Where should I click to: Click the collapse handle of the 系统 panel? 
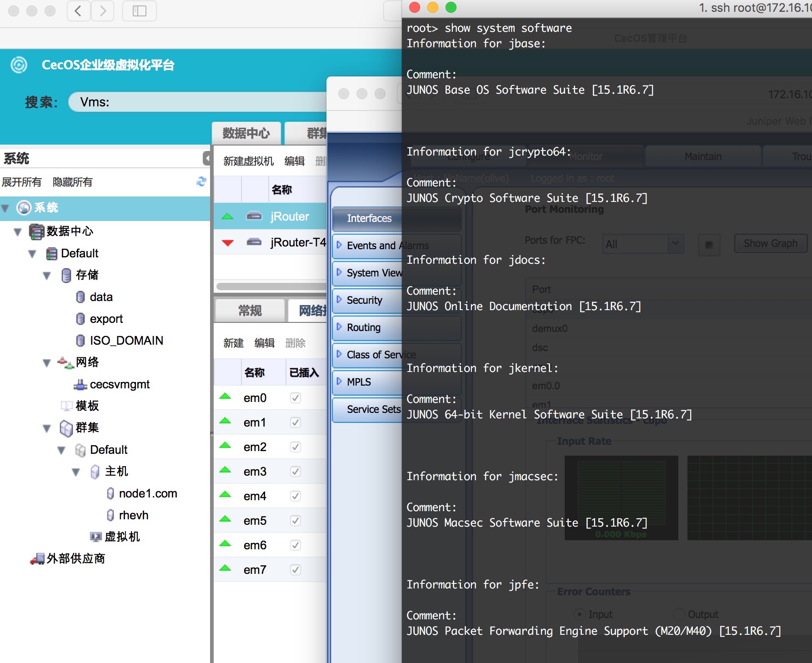point(206,158)
